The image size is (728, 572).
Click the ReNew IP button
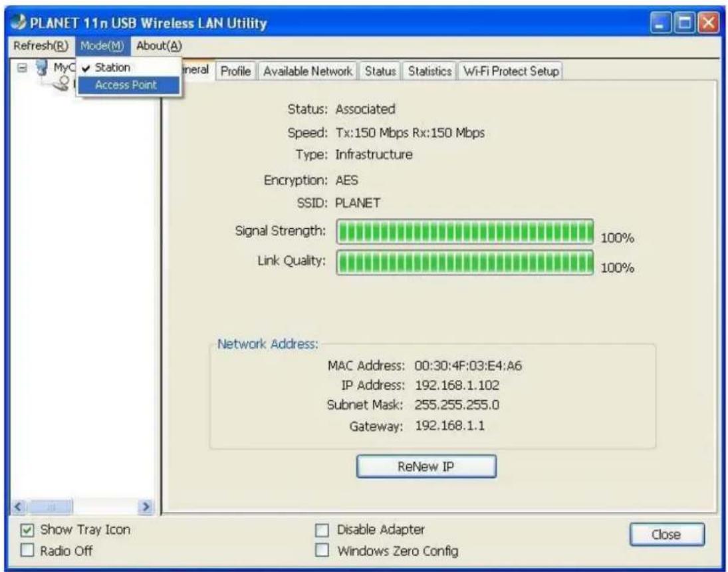point(426,466)
